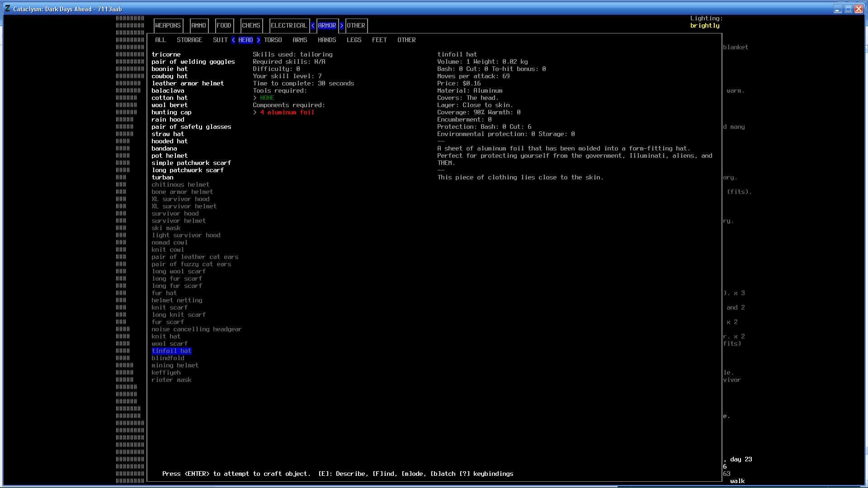The height and width of the screenshot is (488, 868).
Task: Minimize the Cataclysm game window
Action: pyautogui.click(x=837, y=9)
